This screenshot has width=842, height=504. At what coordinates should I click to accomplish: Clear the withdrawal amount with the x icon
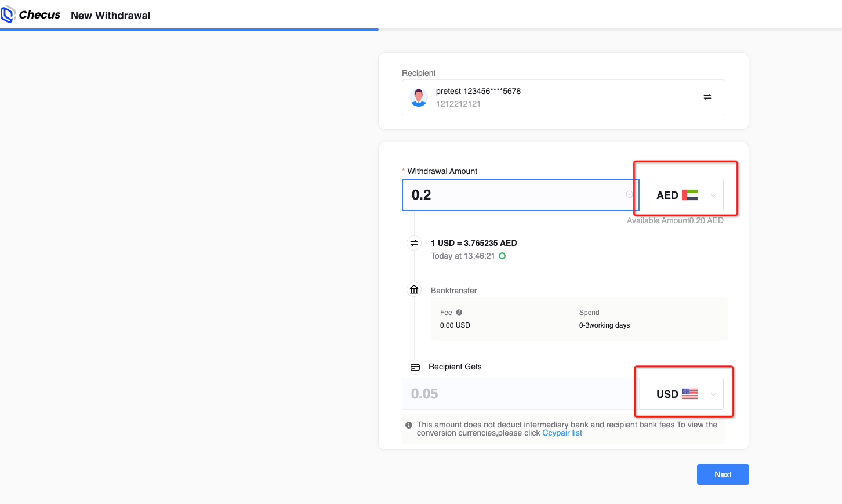coord(629,194)
